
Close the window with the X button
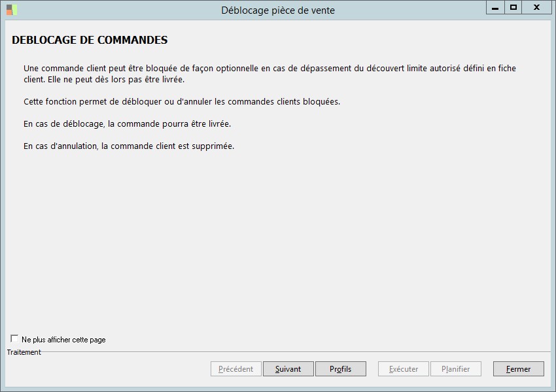[x=536, y=7]
